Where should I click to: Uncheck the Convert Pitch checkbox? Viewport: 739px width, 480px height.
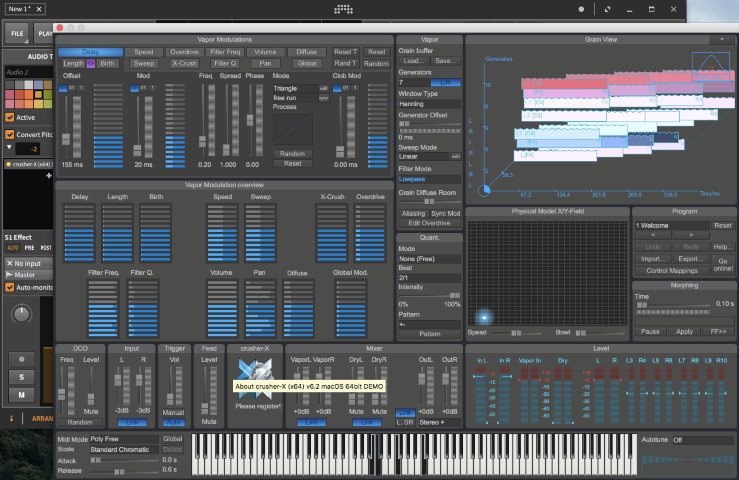click(x=9, y=134)
